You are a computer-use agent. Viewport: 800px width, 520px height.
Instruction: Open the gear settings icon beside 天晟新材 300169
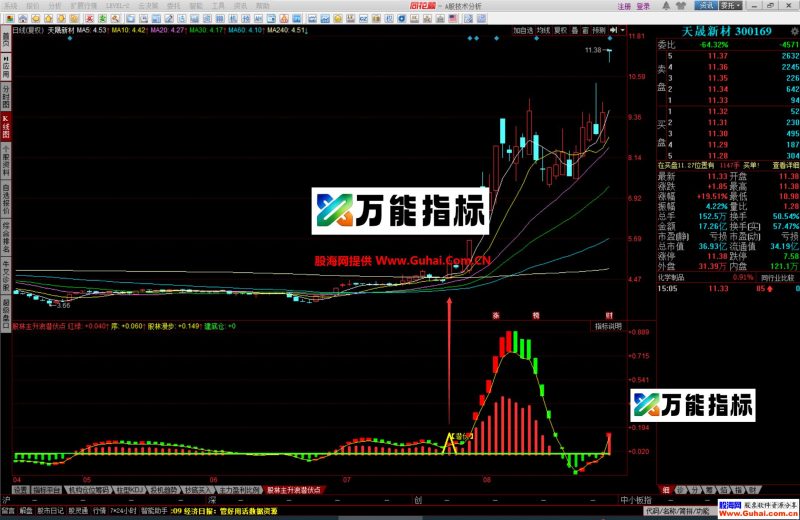click(793, 31)
